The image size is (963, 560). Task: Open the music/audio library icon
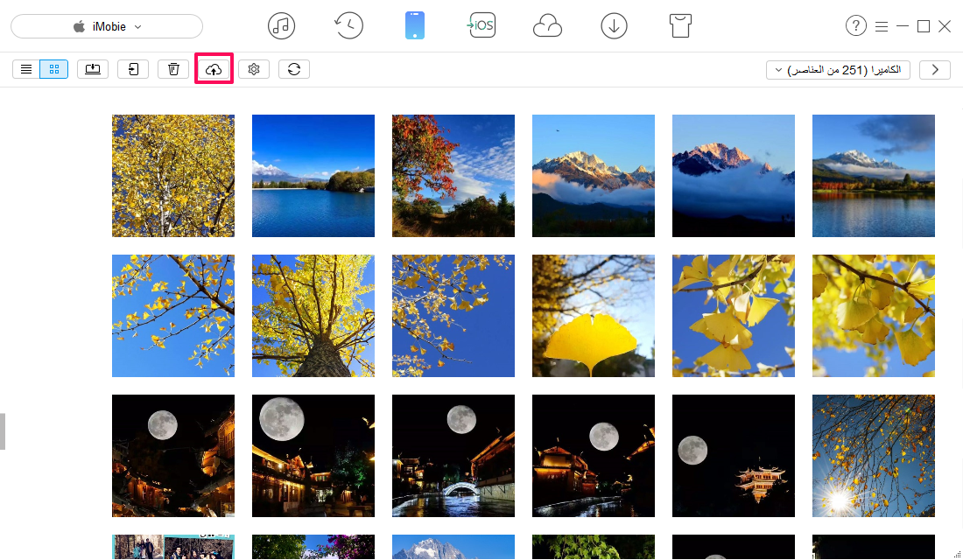pos(281,25)
